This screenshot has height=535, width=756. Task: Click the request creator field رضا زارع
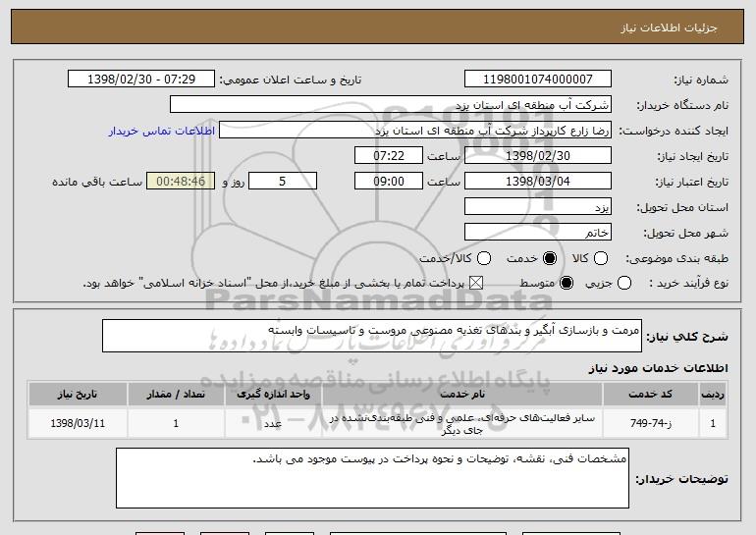click(x=415, y=131)
